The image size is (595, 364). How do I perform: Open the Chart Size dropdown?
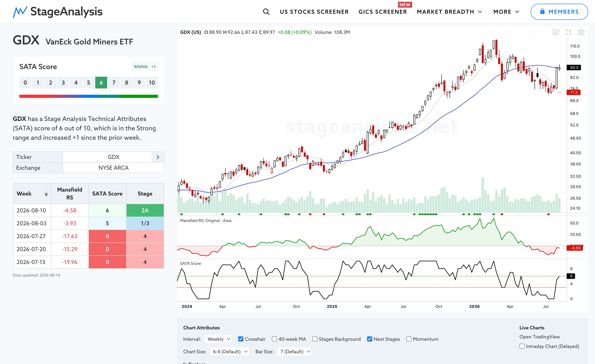click(229, 351)
